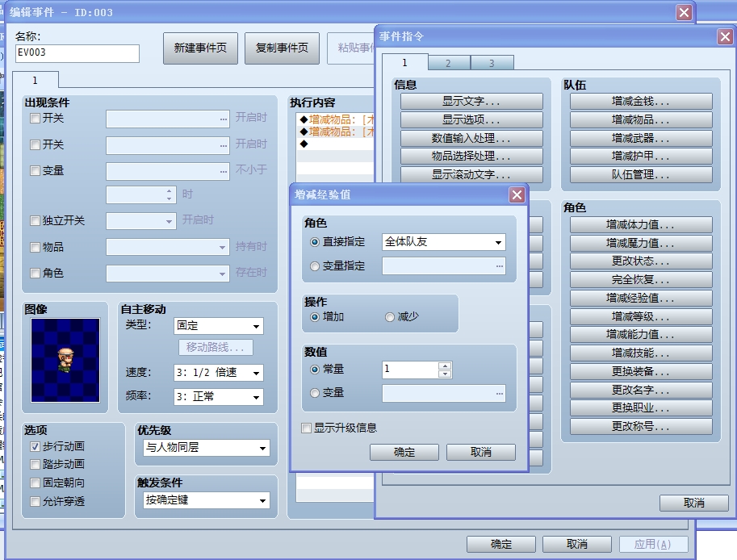Select tab 1 in 事件指令 window
Viewport: 737px width, 560px height.
point(404,62)
